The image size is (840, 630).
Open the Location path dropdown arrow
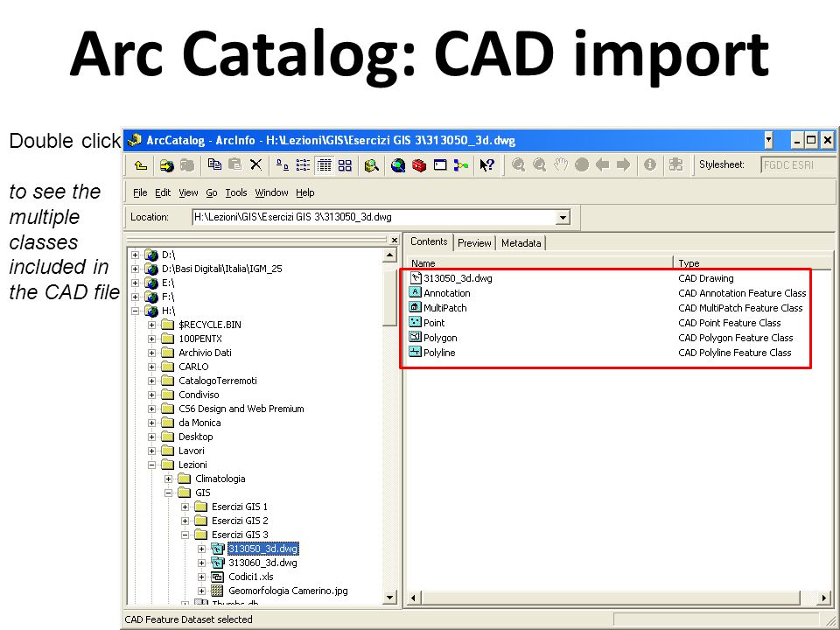tap(563, 218)
